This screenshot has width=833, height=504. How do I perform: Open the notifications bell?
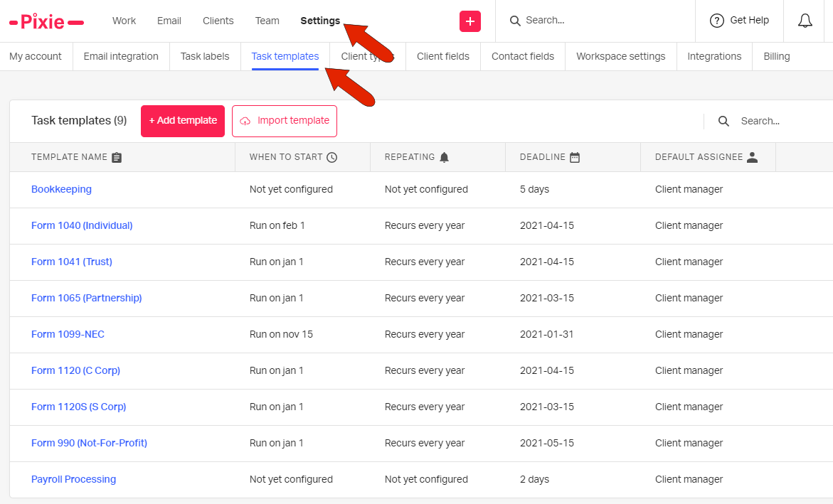(805, 21)
